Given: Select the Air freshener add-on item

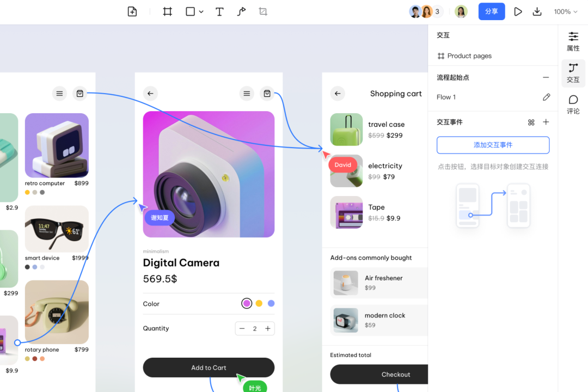Looking at the screenshot, I should 379,283.
